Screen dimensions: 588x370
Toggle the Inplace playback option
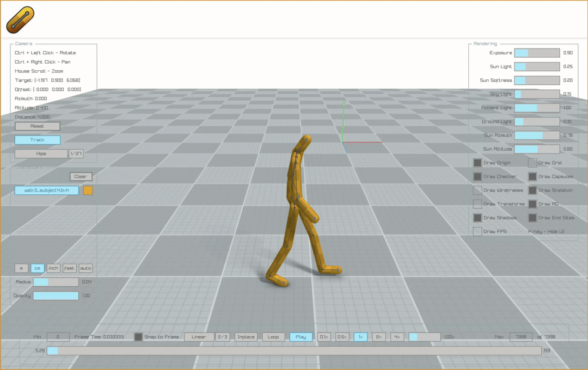coord(246,337)
